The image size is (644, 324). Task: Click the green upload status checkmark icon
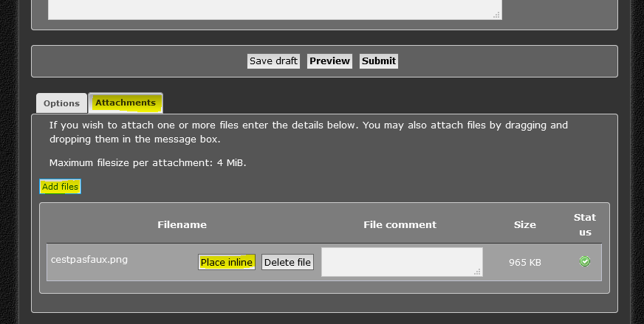pos(585,261)
